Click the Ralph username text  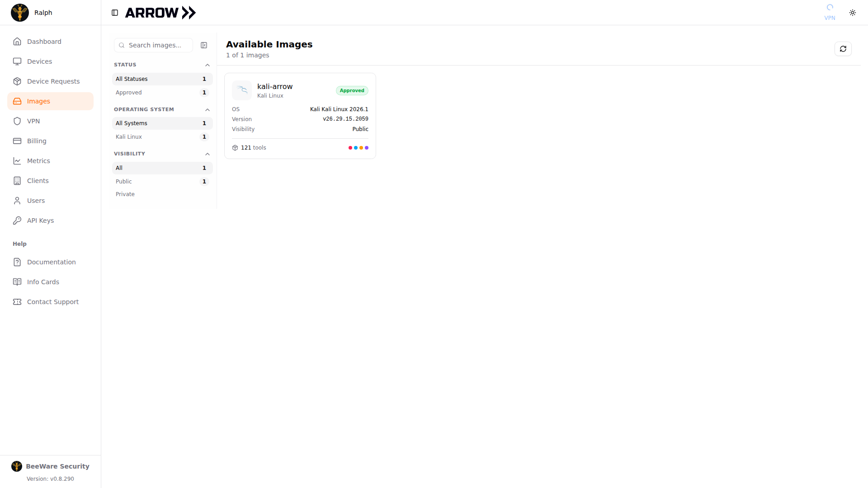click(x=43, y=13)
